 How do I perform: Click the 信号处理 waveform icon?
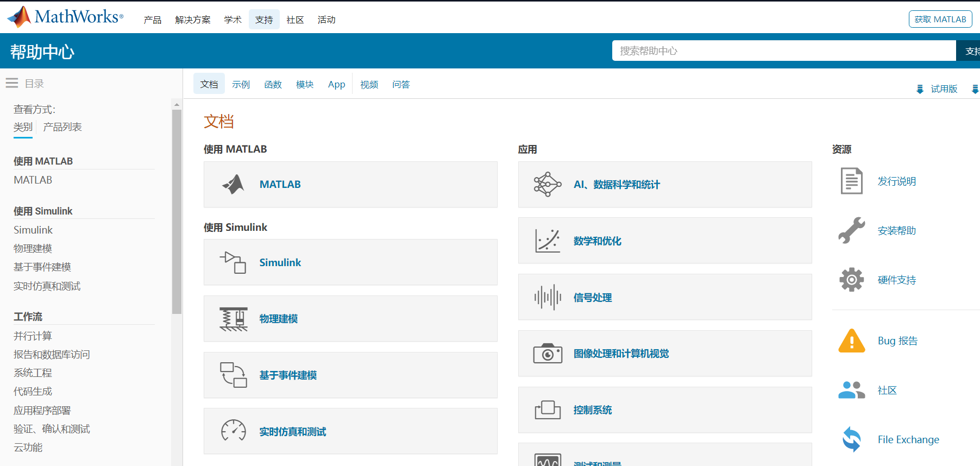[x=548, y=297]
